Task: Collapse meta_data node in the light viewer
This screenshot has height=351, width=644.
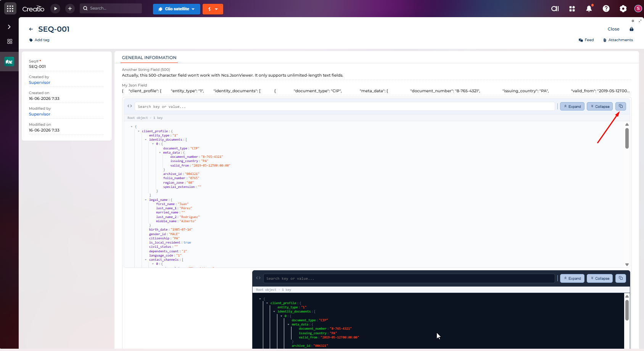Action: tap(160, 152)
